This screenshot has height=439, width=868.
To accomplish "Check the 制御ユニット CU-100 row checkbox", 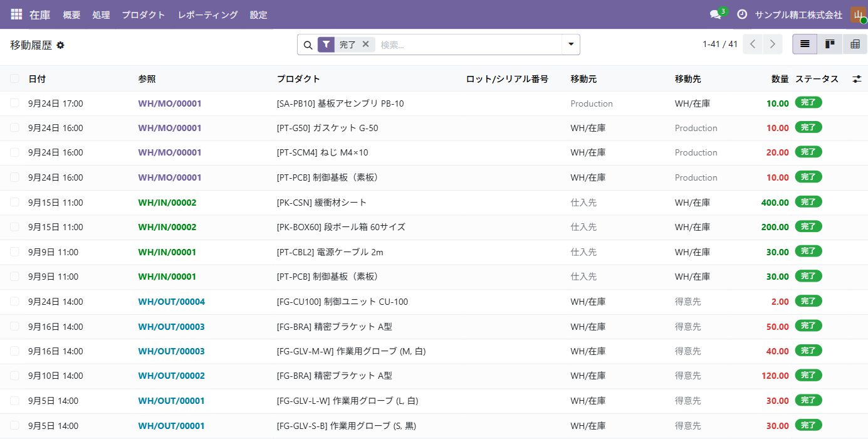I will click(14, 301).
